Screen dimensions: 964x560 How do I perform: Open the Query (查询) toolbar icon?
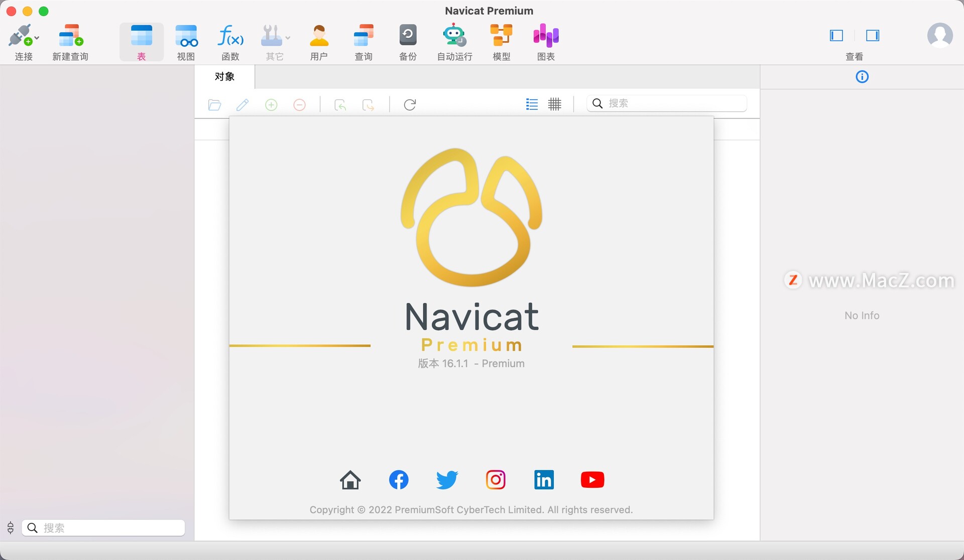click(364, 36)
